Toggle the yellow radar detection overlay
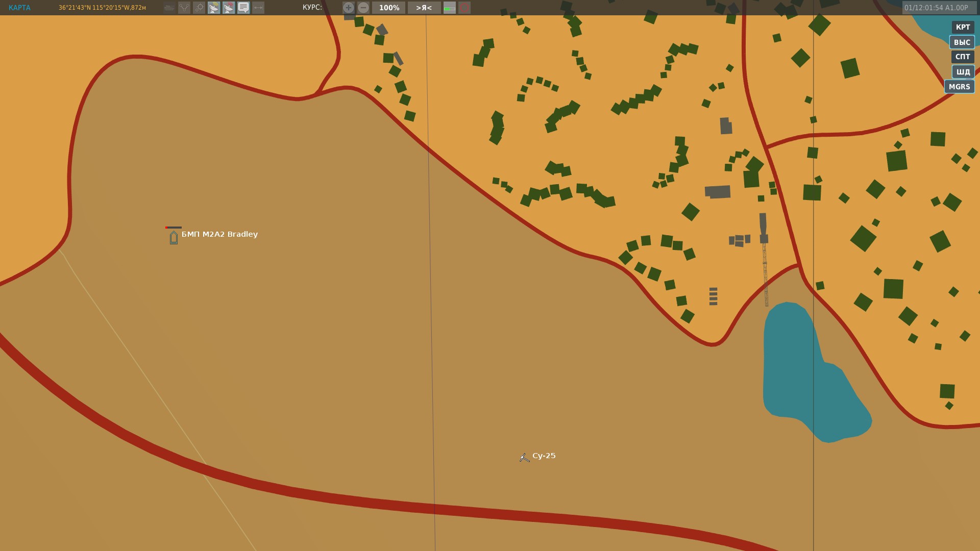The image size is (980, 551). click(x=214, y=8)
